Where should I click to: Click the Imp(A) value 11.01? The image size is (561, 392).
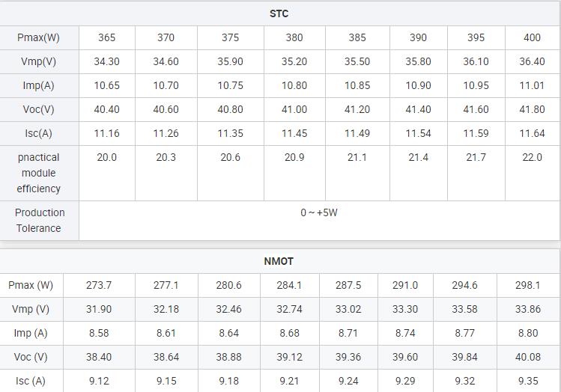click(532, 85)
